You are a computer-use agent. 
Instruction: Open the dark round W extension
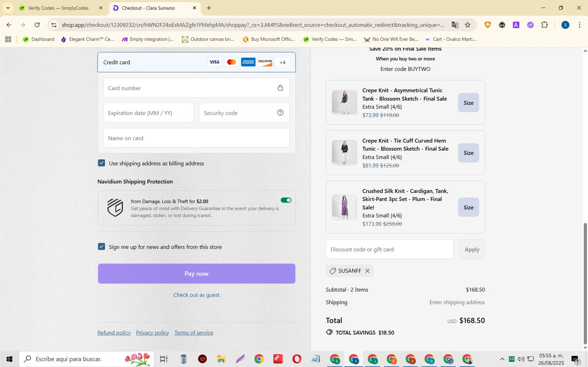point(502,25)
